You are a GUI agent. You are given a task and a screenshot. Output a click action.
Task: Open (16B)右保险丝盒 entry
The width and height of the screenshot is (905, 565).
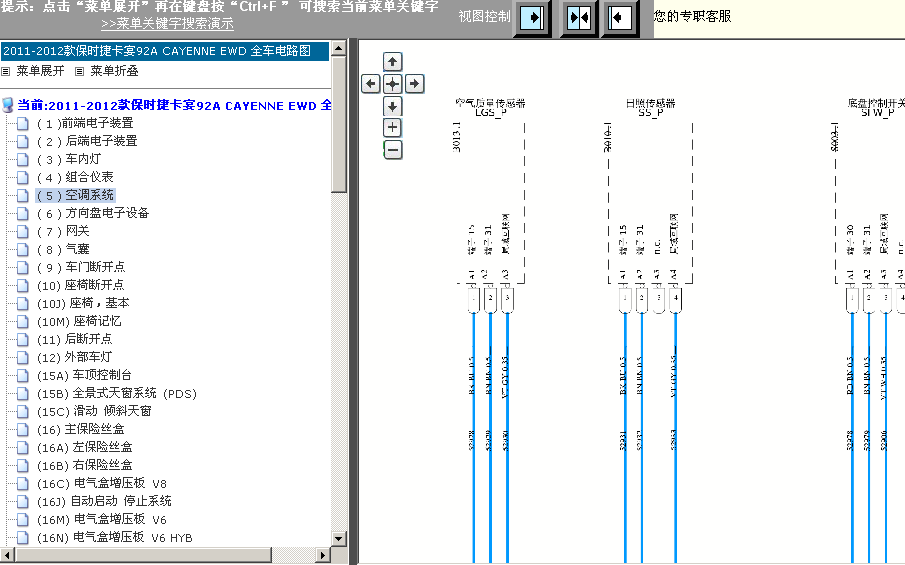tap(84, 465)
